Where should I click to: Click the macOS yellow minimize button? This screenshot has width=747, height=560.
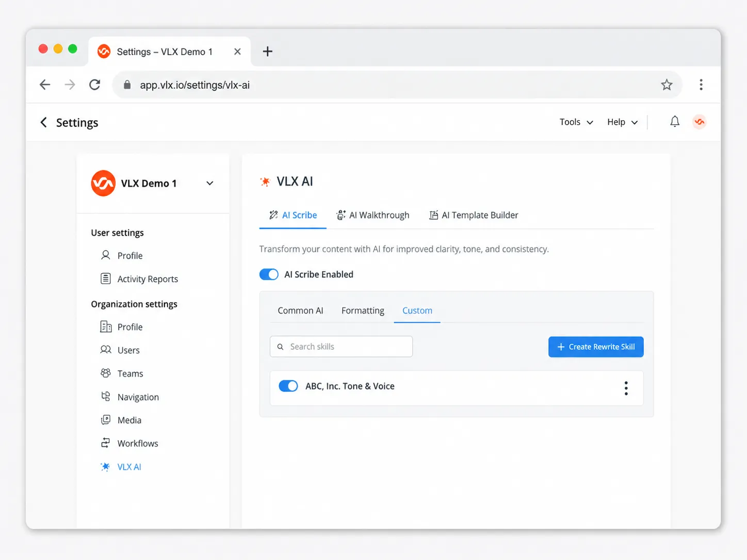[58, 48]
